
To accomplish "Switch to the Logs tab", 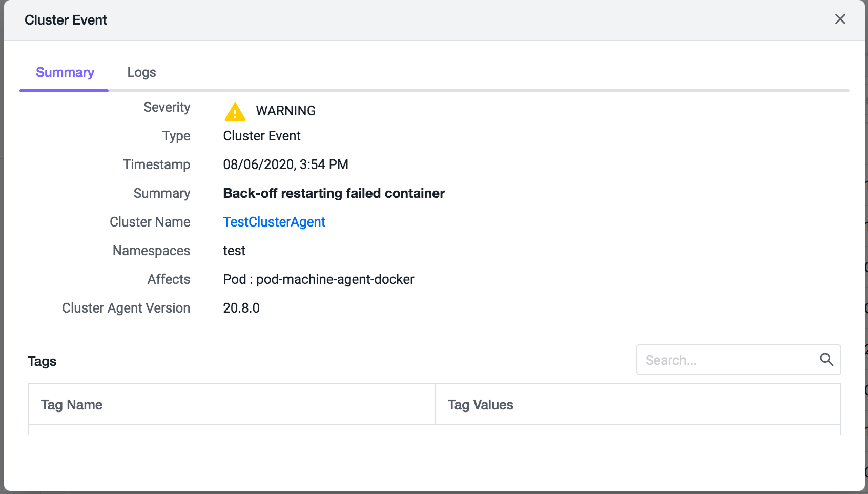I will tap(141, 72).
